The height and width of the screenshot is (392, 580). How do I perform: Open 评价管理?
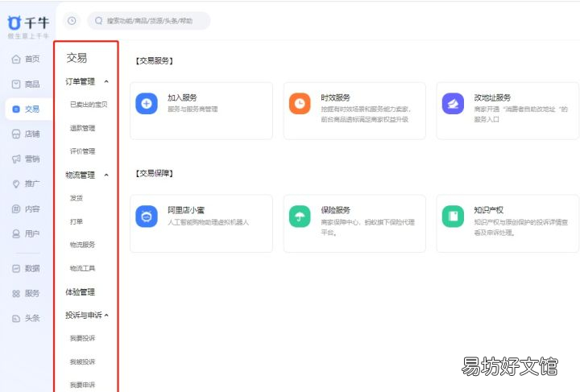click(82, 151)
